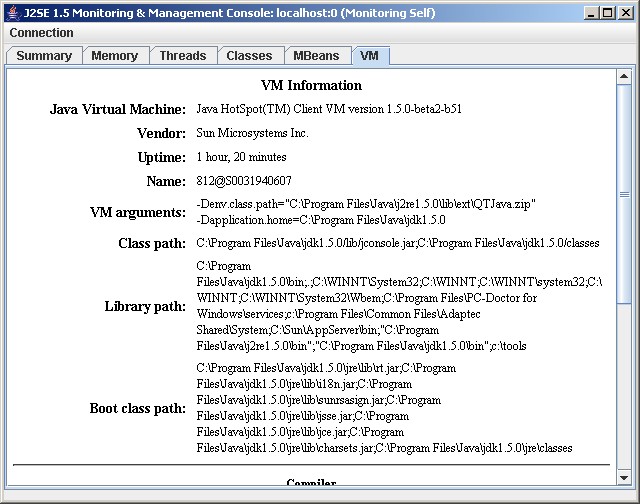Screen dimensions: 640x504
Task: Go to the Threads tab
Action: pos(182,56)
